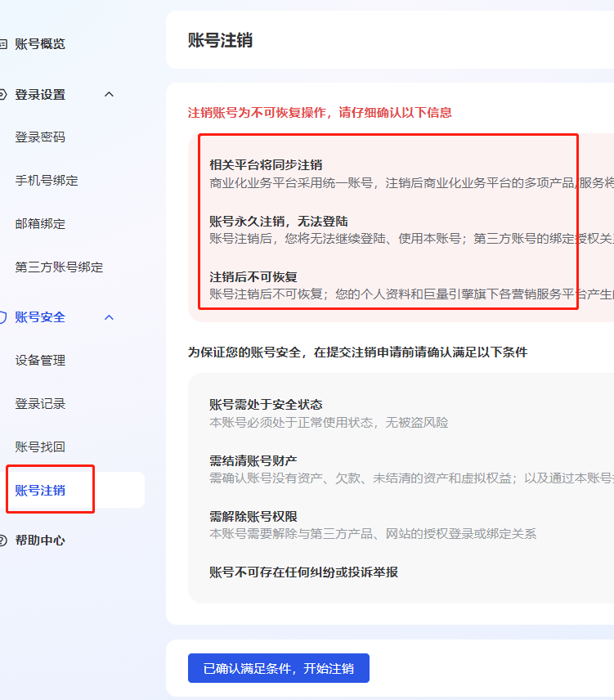The image size is (614, 700).
Task: Click the 帮助中心 help icon
Action: coord(2,541)
